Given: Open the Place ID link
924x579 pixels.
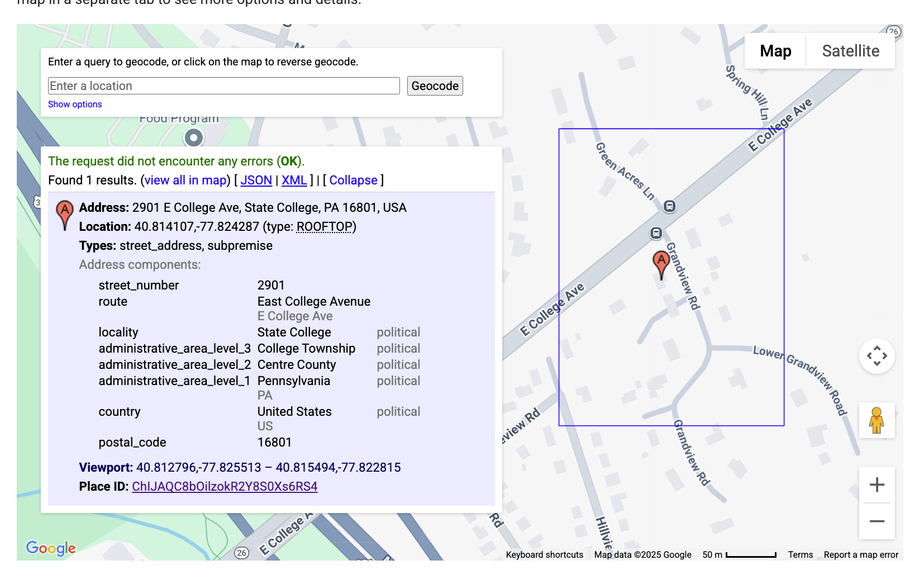Looking at the screenshot, I should pyautogui.click(x=225, y=487).
